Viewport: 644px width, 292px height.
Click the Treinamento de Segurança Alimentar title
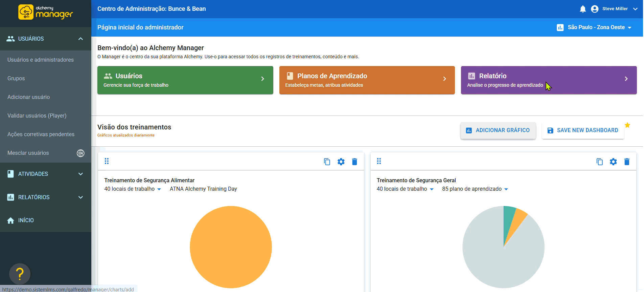point(149,181)
